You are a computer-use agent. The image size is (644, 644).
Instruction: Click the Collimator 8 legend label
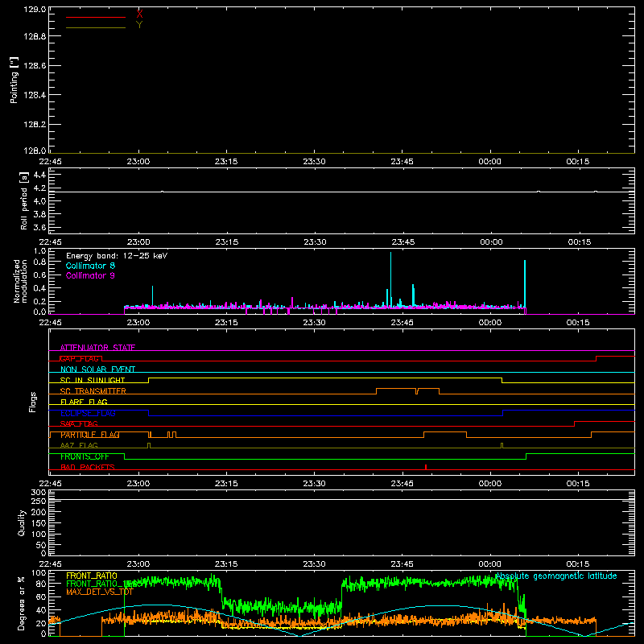coord(90,266)
